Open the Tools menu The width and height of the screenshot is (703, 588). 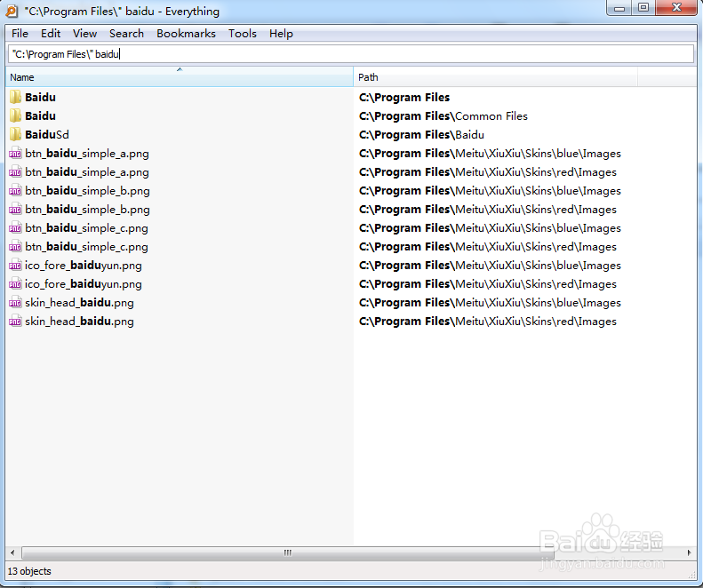243,34
